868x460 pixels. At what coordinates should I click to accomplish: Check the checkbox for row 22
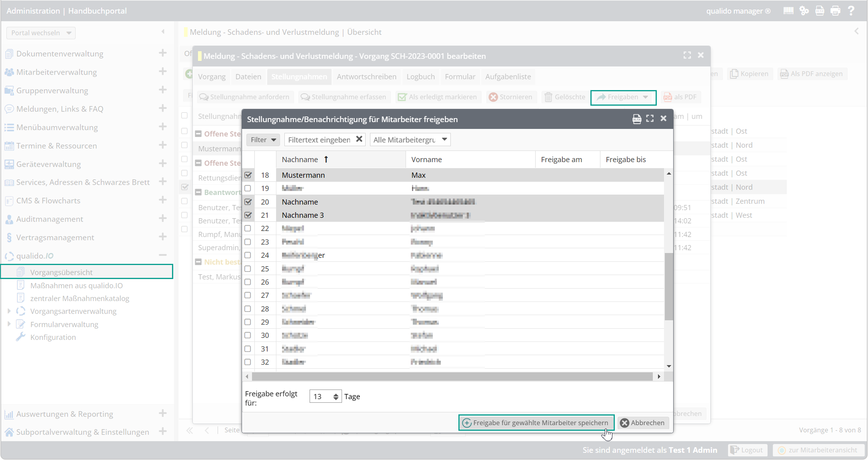(x=248, y=228)
